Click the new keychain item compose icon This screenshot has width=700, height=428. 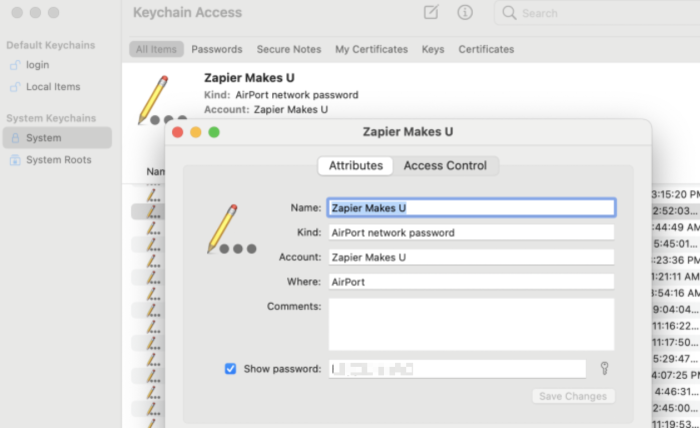point(431,12)
